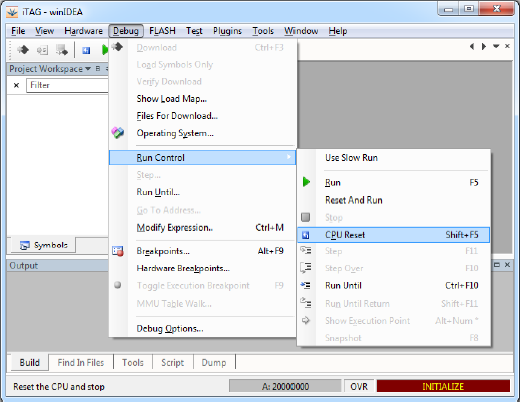Image resolution: width=520 pixels, height=403 pixels.
Task: Select Debug Options... menu item
Action: pos(202,329)
